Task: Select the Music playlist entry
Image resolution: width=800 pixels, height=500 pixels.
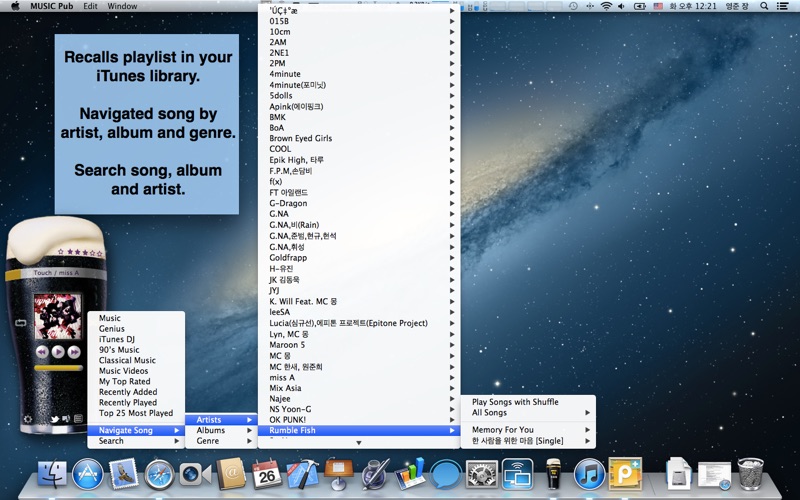Action: 136,318
